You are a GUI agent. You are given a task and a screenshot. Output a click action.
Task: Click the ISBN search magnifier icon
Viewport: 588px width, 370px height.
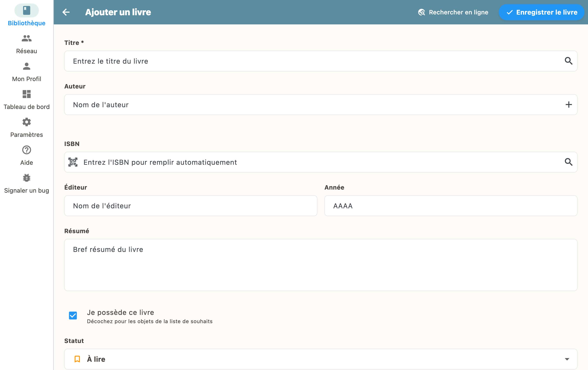click(569, 162)
